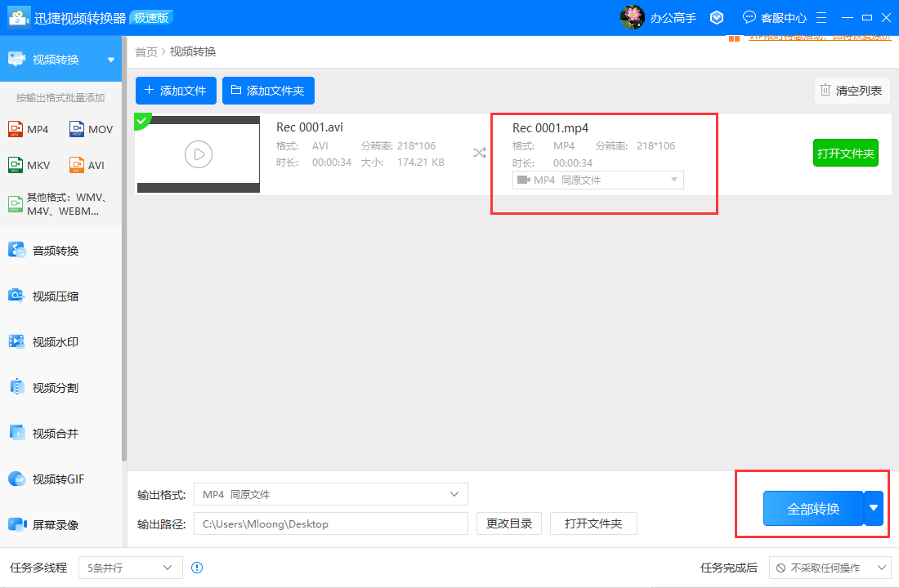The width and height of the screenshot is (899, 588).
Task: Expand the 不采取任何操作 dropdown
Action: [830, 568]
